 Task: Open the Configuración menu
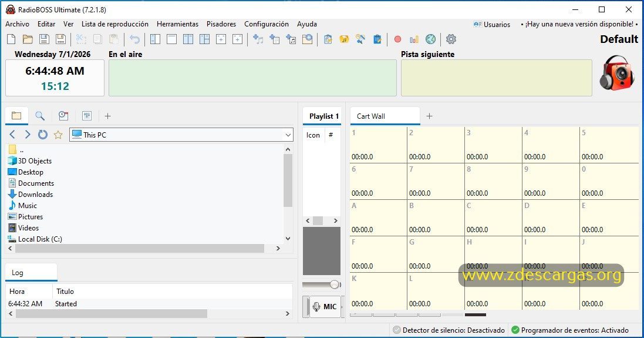click(x=267, y=24)
